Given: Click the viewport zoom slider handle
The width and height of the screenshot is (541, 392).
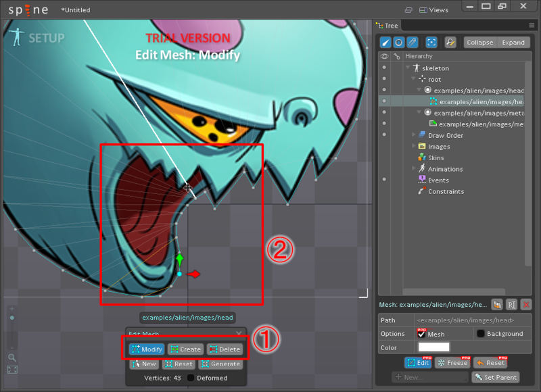Looking at the screenshot, I should click(x=12, y=318).
